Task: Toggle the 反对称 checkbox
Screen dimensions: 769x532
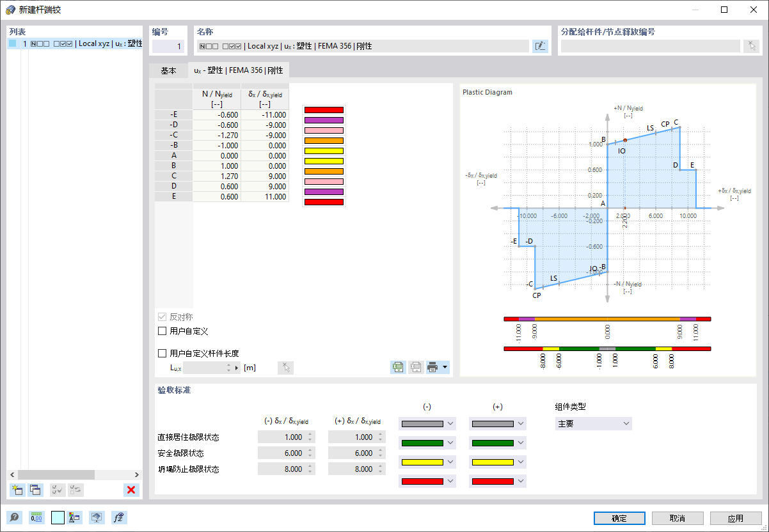Action: click(x=162, y=317)
